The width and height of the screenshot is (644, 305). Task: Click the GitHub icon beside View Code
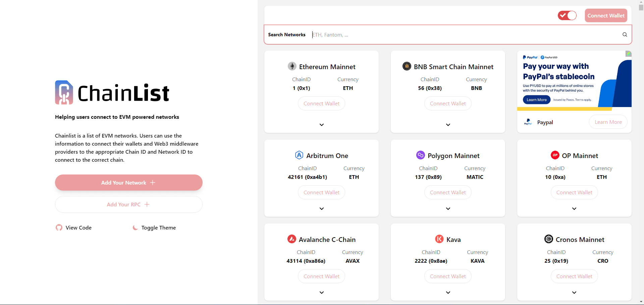[59, 227]
